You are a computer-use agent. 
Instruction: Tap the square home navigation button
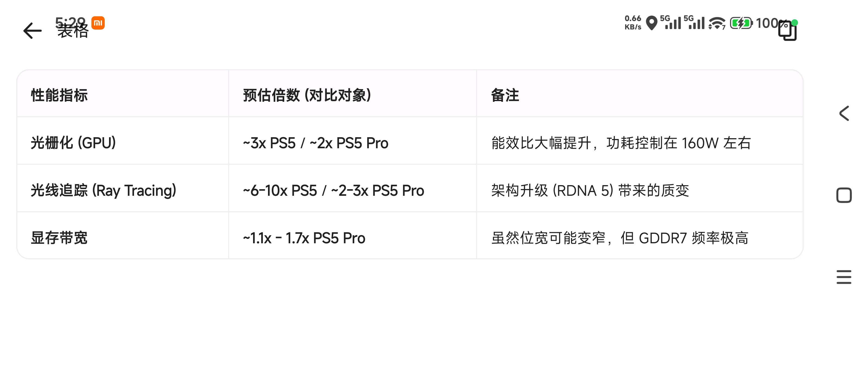[844, 195]
